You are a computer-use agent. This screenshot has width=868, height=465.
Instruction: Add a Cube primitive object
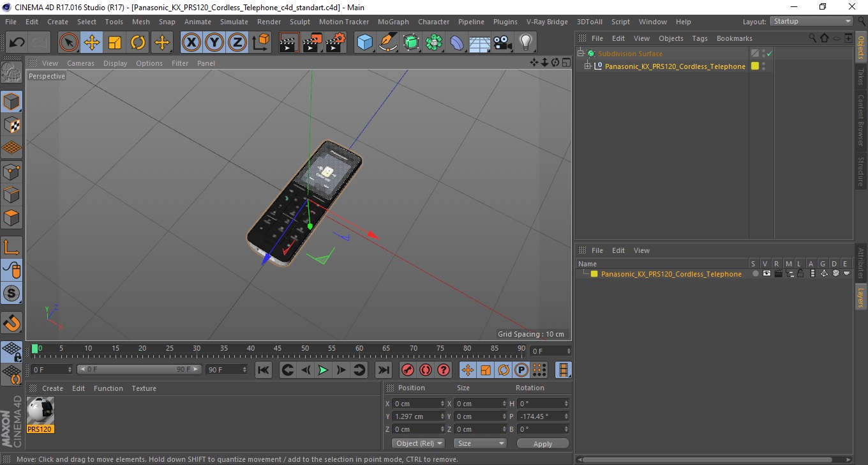(x=364, y=43)
